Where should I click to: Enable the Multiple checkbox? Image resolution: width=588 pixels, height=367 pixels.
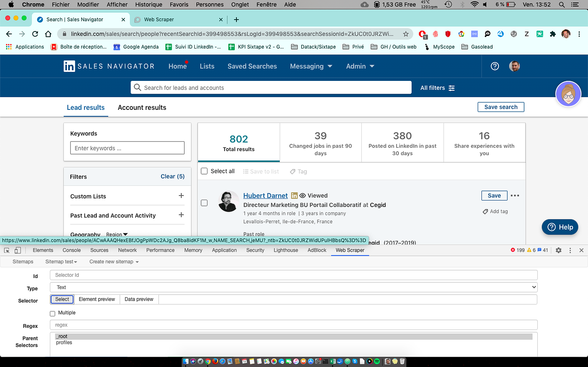[x=52, y=313]
